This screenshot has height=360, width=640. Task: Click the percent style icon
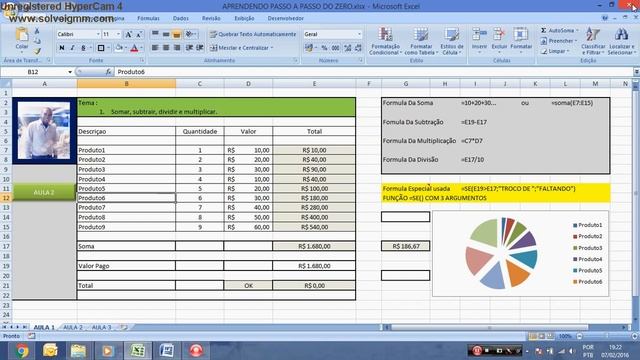(324, 48)
